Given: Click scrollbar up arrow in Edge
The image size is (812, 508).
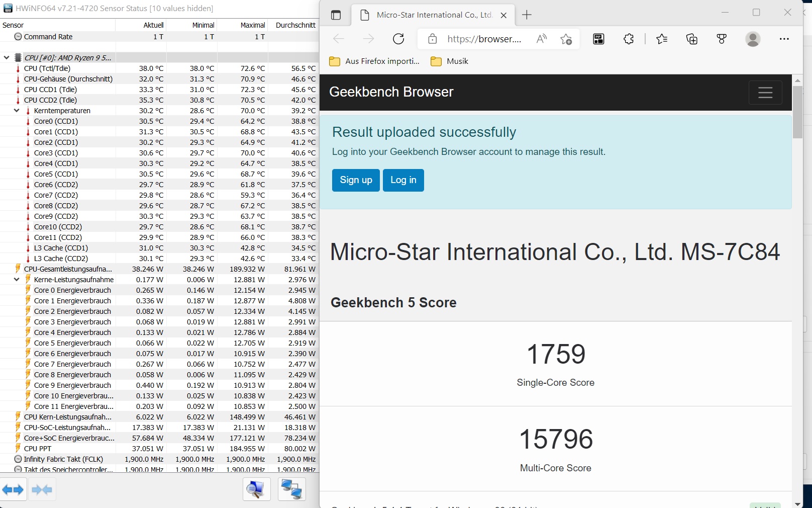Looking at the screenshot, I should tap(797, 80).
